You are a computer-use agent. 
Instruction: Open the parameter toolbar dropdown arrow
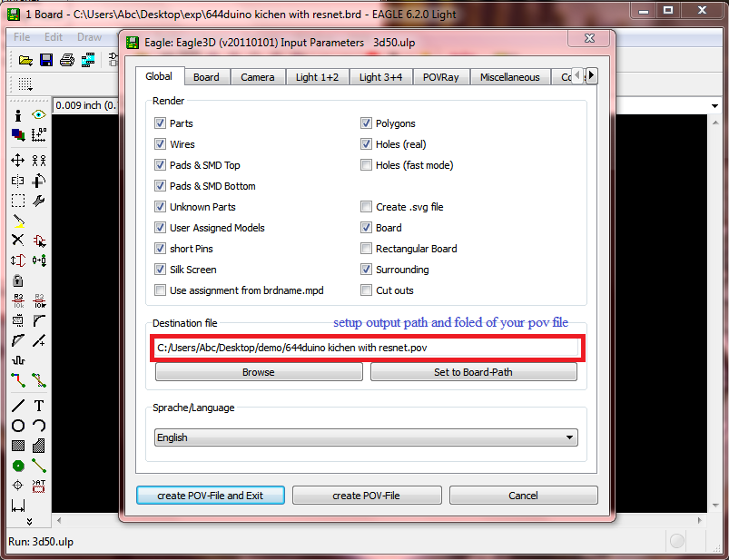714,106
